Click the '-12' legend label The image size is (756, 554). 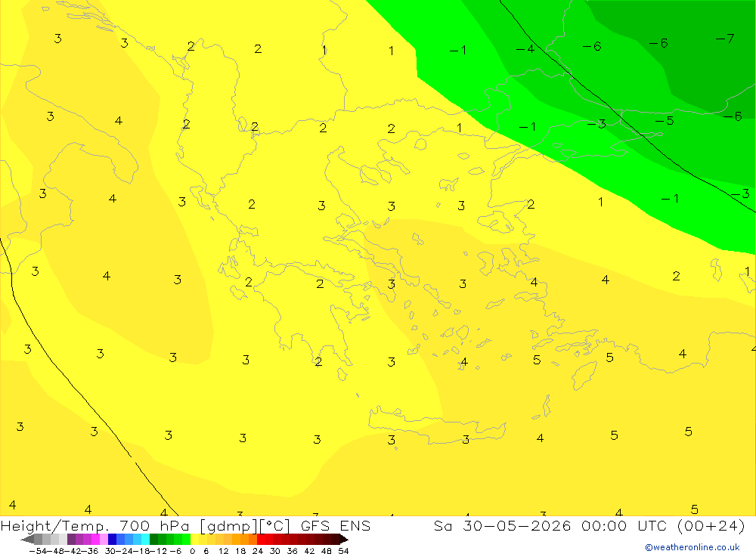click(158, 551)
